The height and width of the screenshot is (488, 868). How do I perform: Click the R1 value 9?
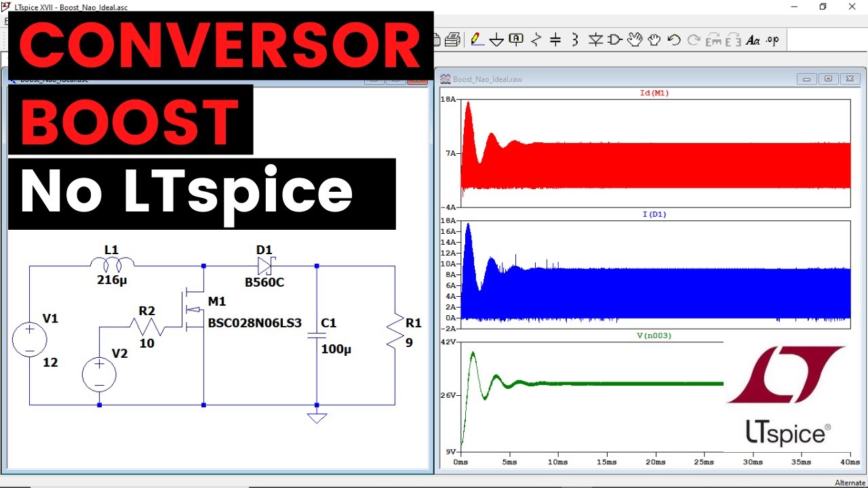(x=410, y=342)
